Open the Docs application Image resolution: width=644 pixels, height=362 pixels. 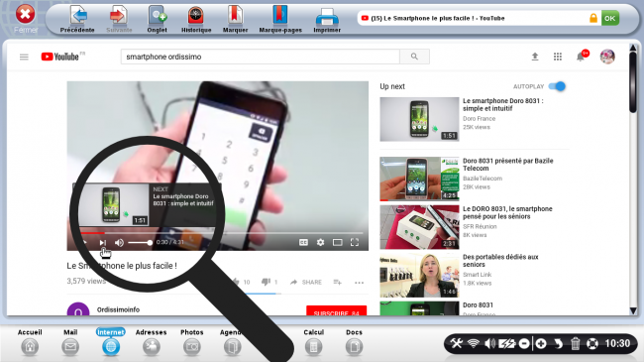[354, 342]
